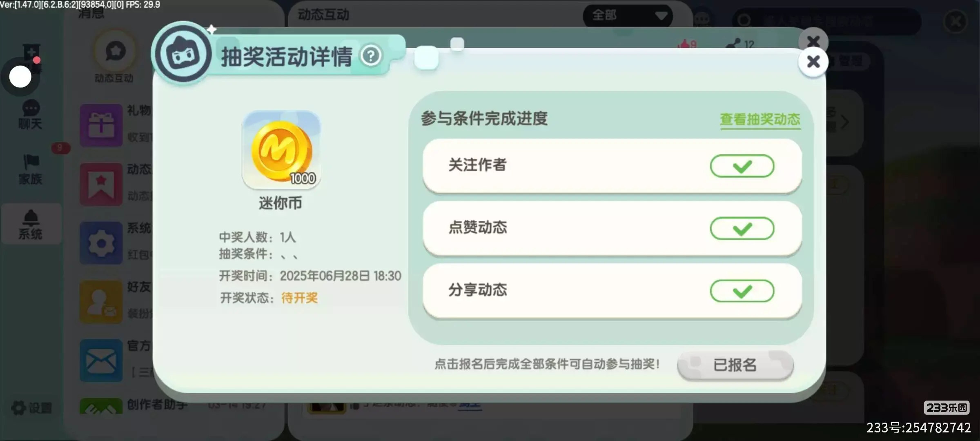Toggle the 点赞动态 checkmark

pos(742,228)
